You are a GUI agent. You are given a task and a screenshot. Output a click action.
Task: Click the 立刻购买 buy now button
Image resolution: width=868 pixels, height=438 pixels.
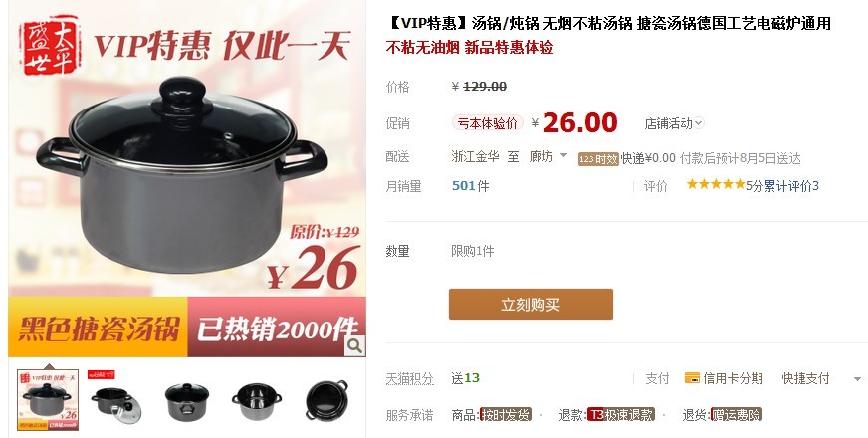pos(531,304)
